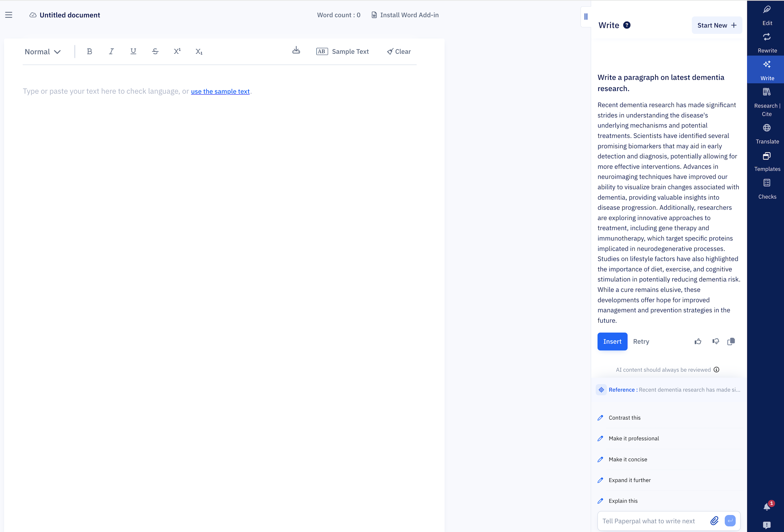Click the Reference target icon
Image resolution: width=784 pixels, height=532 pixels.
(601, 390)
